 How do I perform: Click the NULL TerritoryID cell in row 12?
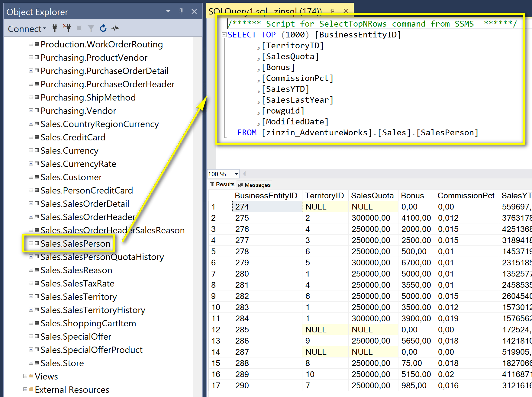(325, 330)
